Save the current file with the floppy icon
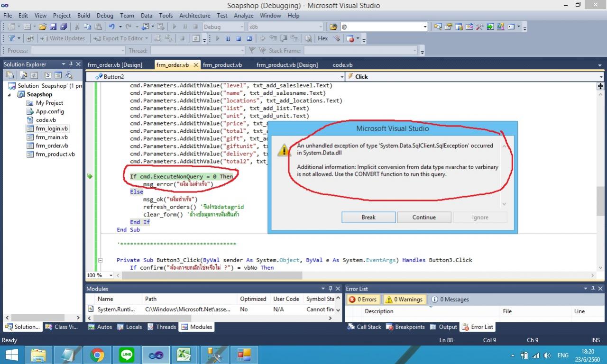 tap(53, 27)
